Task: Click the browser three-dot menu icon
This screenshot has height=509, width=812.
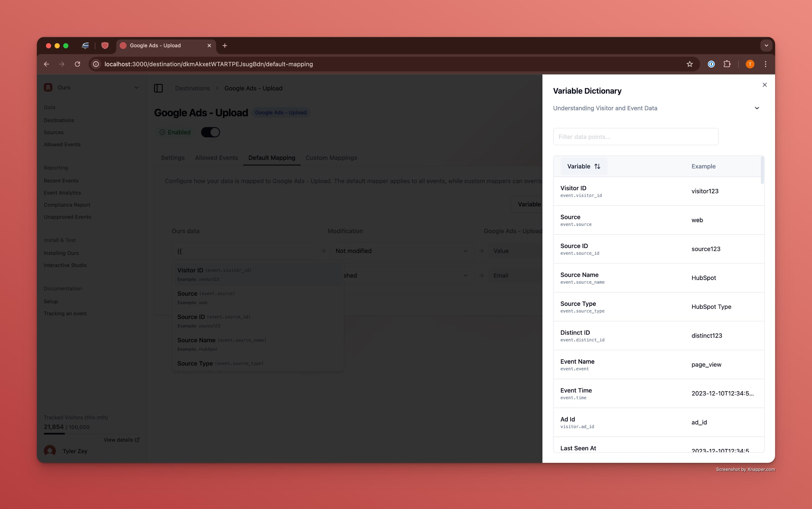Action: (765, 64)
